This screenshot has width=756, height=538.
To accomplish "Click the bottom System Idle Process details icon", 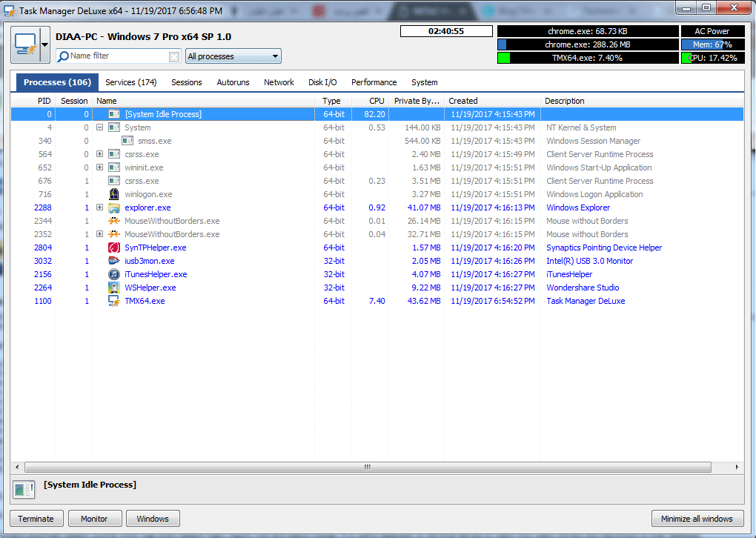I will click(24, 489).
